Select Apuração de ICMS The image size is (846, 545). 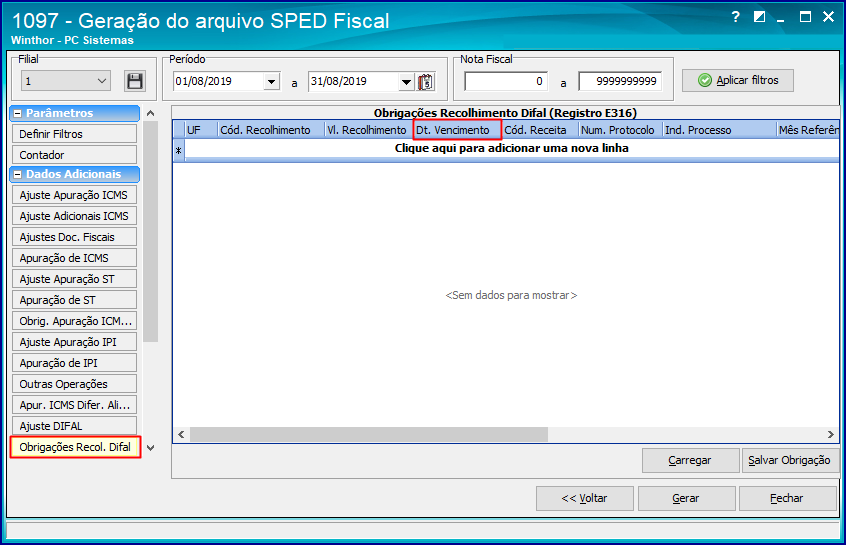click(x=74, y=258)
